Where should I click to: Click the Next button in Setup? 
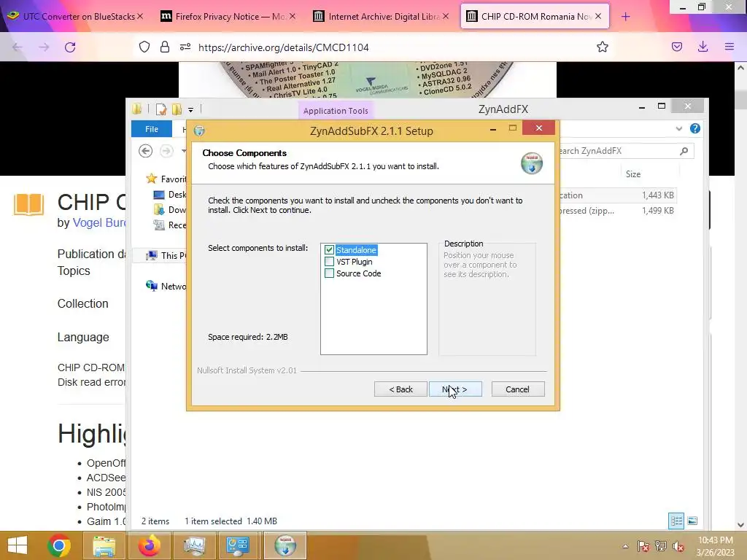point(455,389)
